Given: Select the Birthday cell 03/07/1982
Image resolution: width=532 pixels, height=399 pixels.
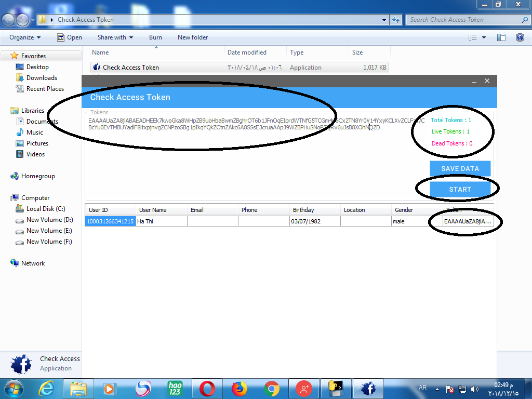Looking at the screenshot, I should (315, 221).
